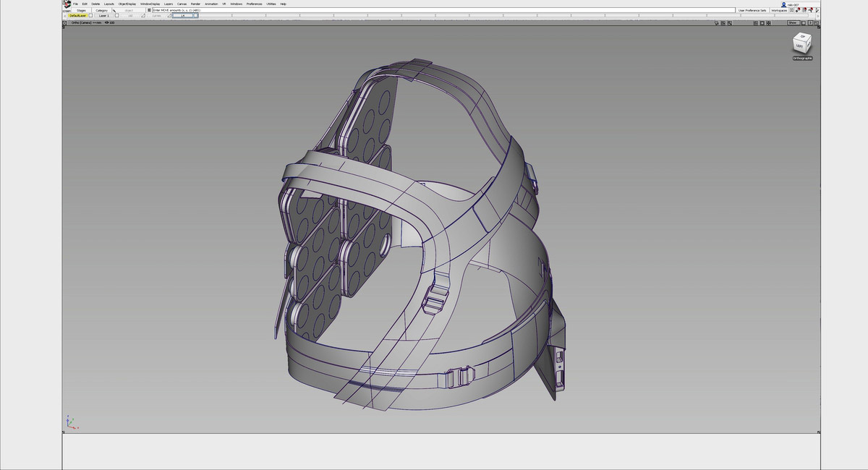Screen dimensions: 868x470
Task: Click the user account icon next to username
Action: coord(783,4)
